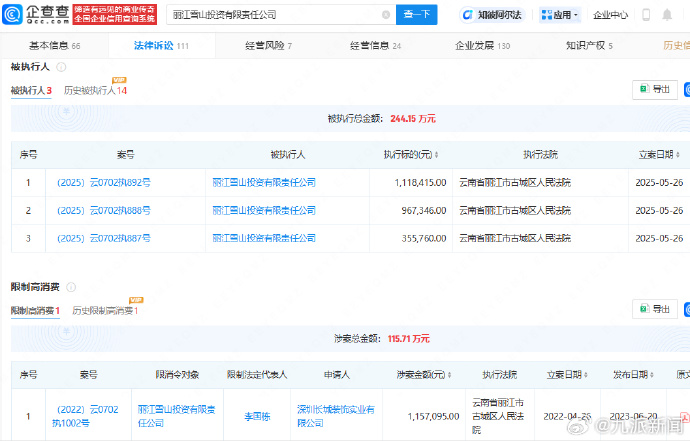Select the 历史限制高消费 sub-tab

click(x=104, y=311)
